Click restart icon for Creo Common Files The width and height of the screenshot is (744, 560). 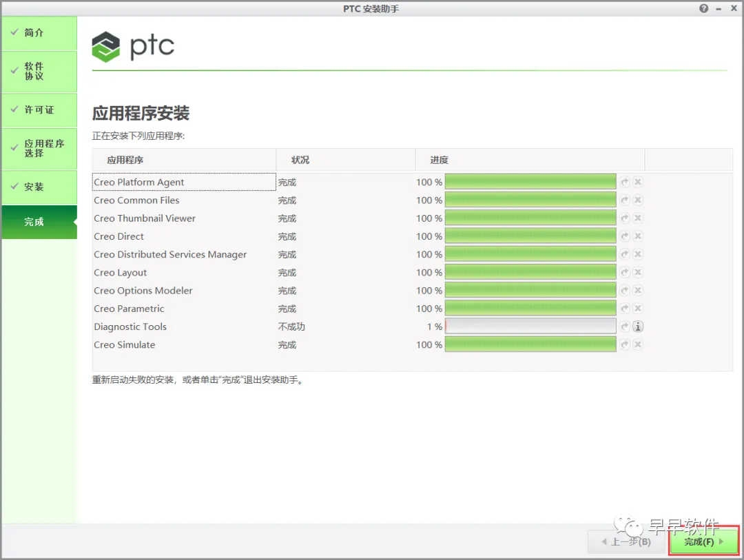click(625, 200)
